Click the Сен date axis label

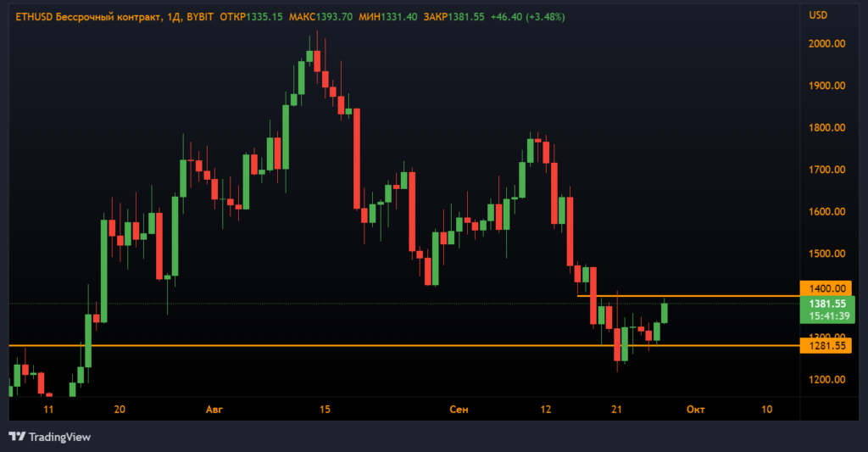[459, 410]
